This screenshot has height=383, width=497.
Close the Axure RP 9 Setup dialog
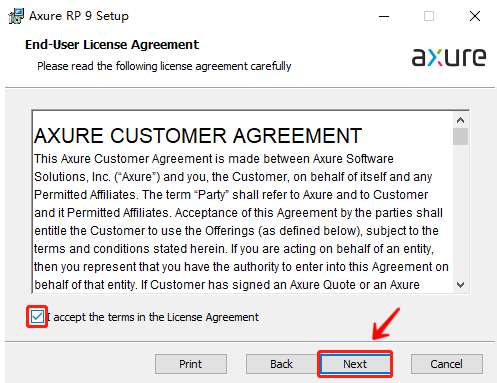coord(475,16)
